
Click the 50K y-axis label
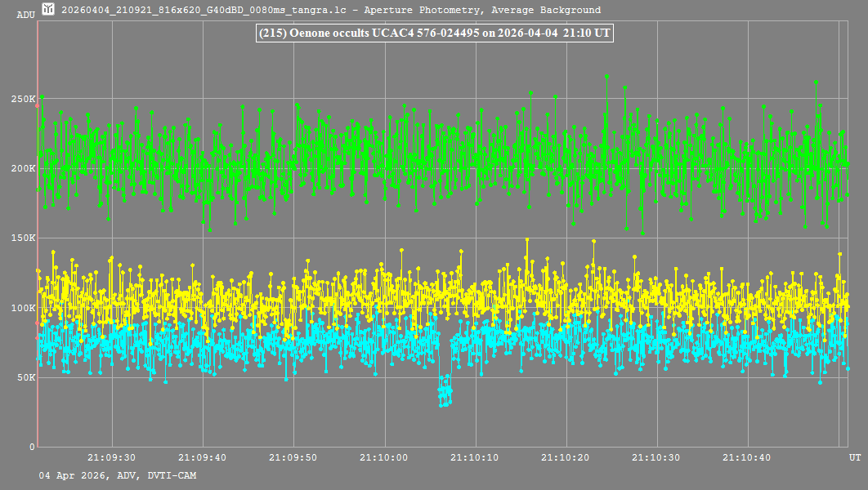point(25,377)
